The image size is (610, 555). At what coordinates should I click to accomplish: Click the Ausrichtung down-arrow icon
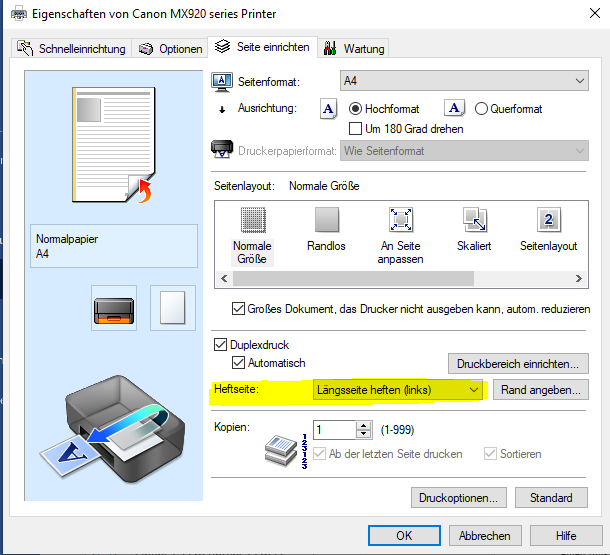(x=222, y=110)
